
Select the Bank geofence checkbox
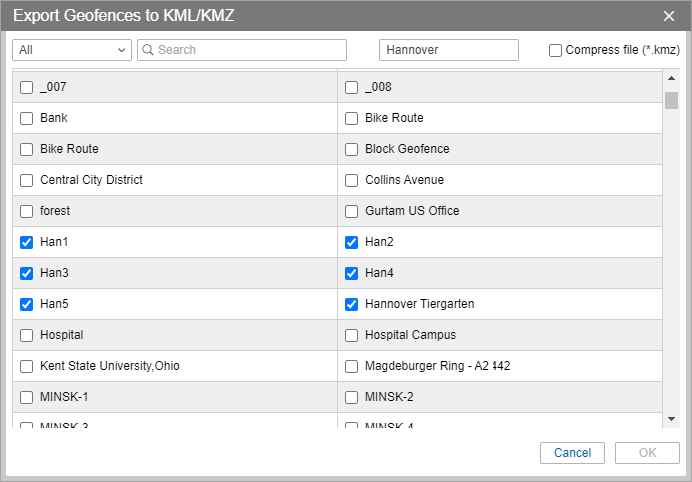pyautogui.click(x=27, y=118)
